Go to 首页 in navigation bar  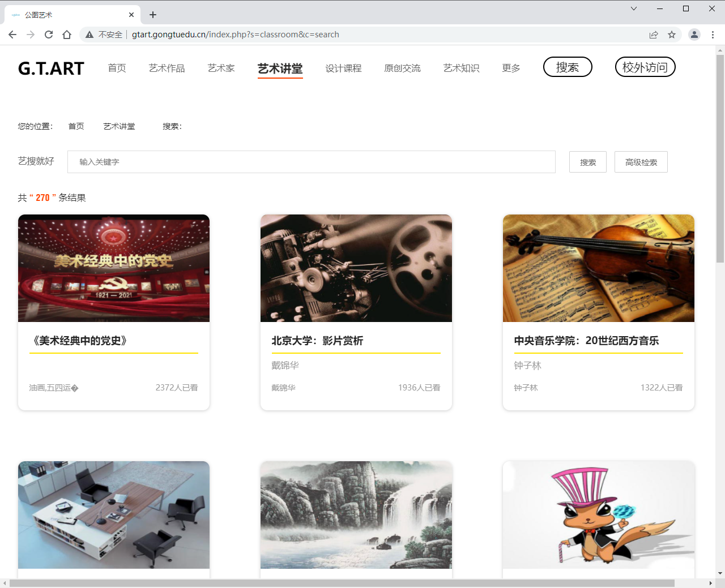(117, 68)
